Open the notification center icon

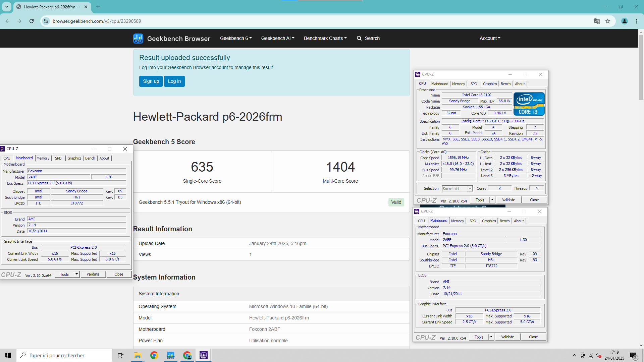[x=633, y=355]
